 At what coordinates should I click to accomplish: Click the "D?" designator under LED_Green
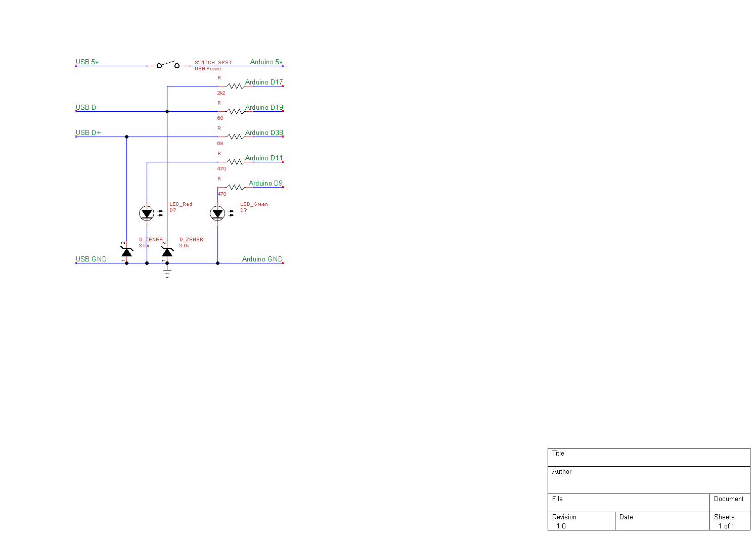pyautogui.click(x=244, y=210)
